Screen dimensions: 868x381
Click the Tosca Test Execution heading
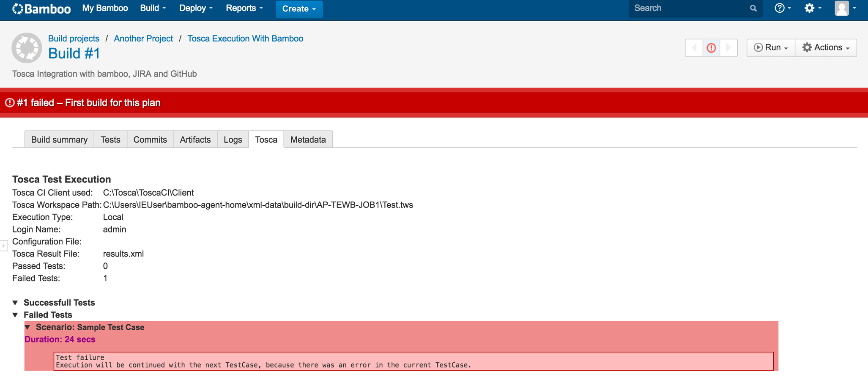pos(62,179)
